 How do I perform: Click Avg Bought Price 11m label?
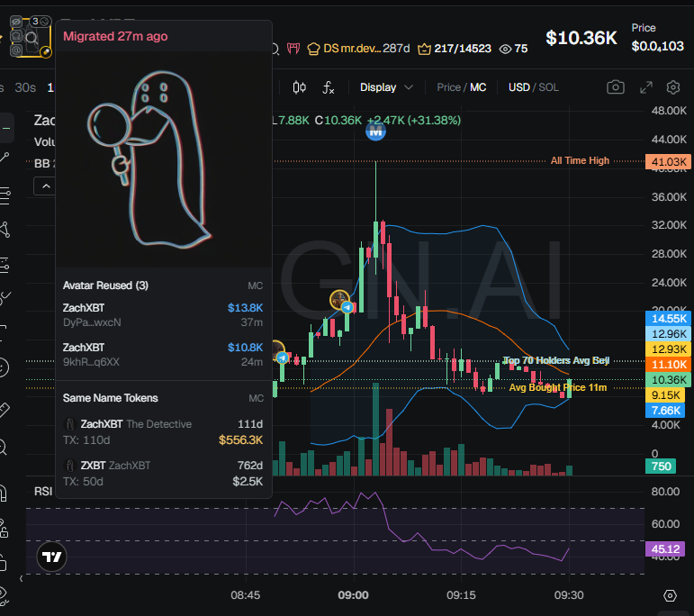(x=558, y=387)
